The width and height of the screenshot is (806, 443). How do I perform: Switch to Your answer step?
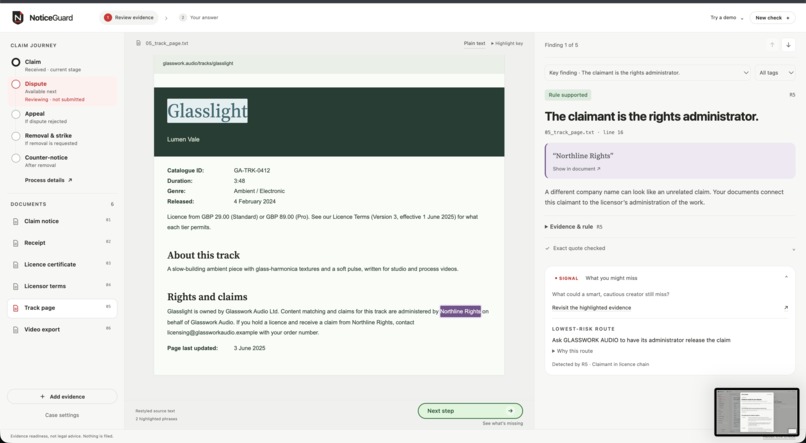pos(199,17)
